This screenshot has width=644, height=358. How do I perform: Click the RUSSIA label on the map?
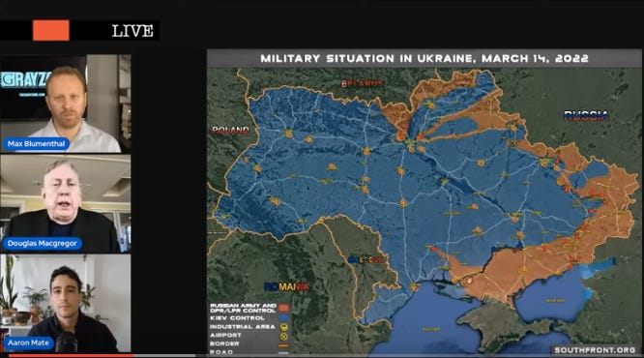click(x=586, y=115)
